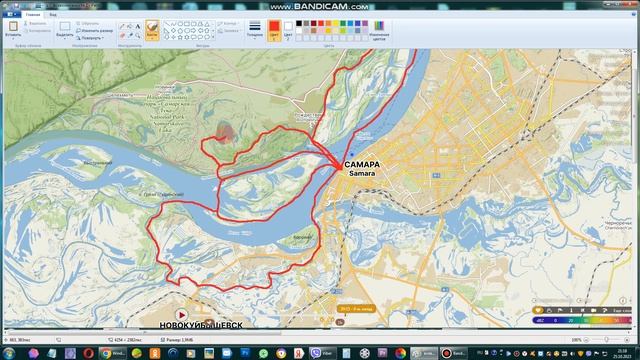
Task: Open the Opera browser on taskbar
Action: coord(88,353)
